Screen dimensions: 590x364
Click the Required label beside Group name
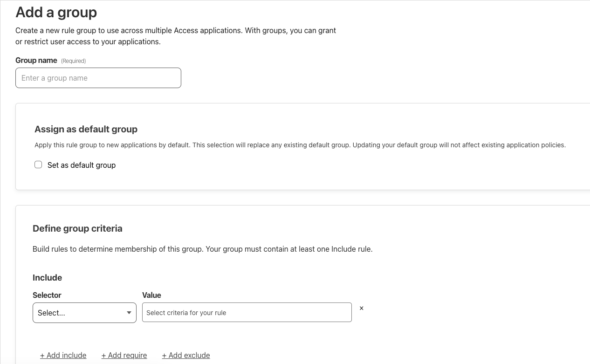pos(73,61)
